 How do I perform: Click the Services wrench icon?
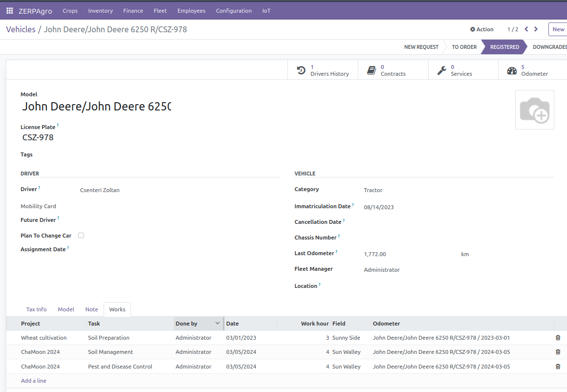point(441,70)
